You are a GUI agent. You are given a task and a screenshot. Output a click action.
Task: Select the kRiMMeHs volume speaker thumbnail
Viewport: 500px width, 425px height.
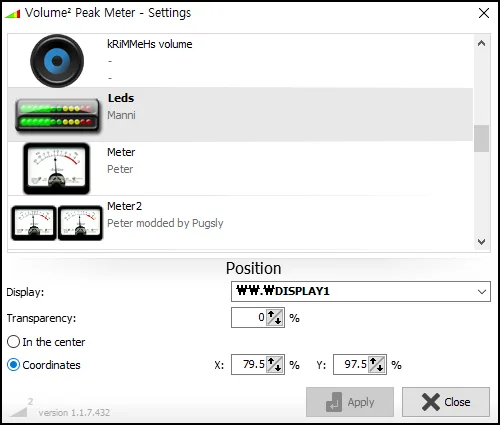tap(57, 61)
